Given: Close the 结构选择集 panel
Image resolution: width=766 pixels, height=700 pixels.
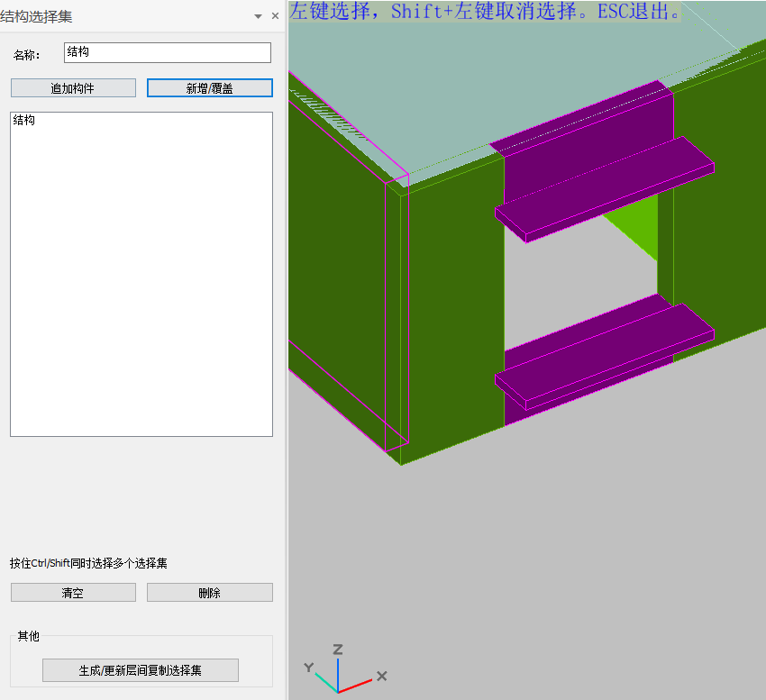Looking at the screenshot, I should click(x=275, y=16).
